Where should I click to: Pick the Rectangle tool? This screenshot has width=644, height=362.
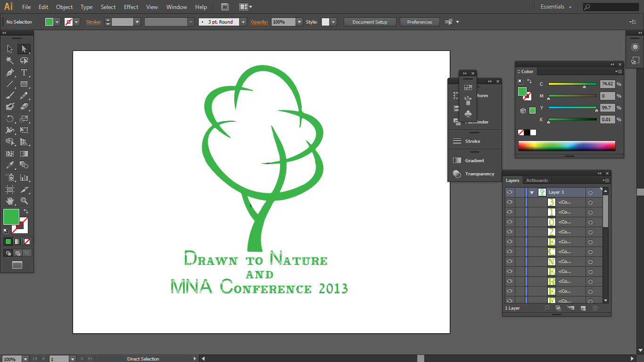pos(24,84)
